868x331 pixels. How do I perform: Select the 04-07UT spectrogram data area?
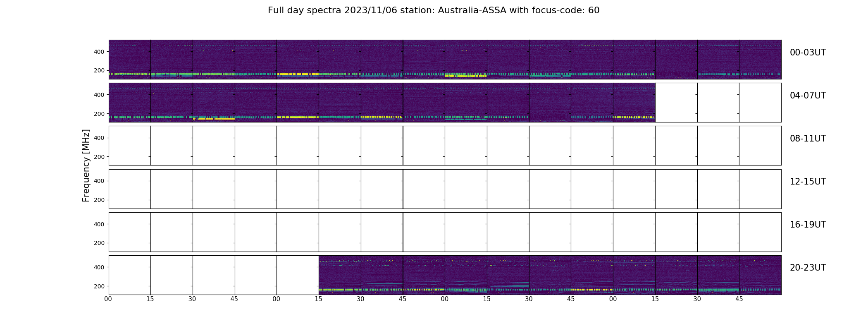pyautogui.click(x=382, y=103)
